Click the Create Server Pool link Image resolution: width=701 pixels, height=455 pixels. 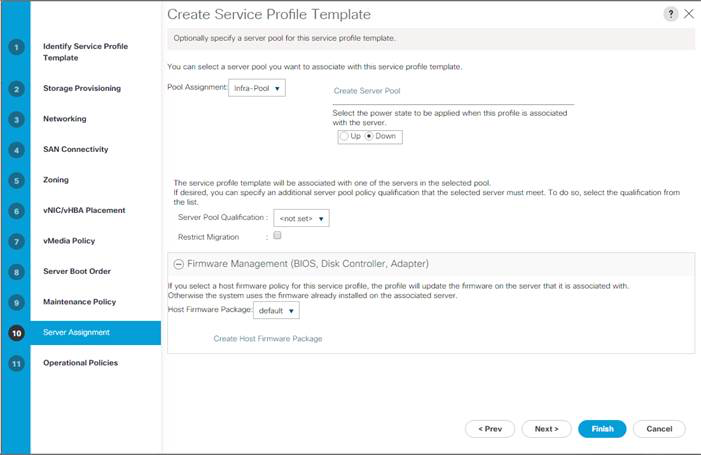(x=367, y=91)
